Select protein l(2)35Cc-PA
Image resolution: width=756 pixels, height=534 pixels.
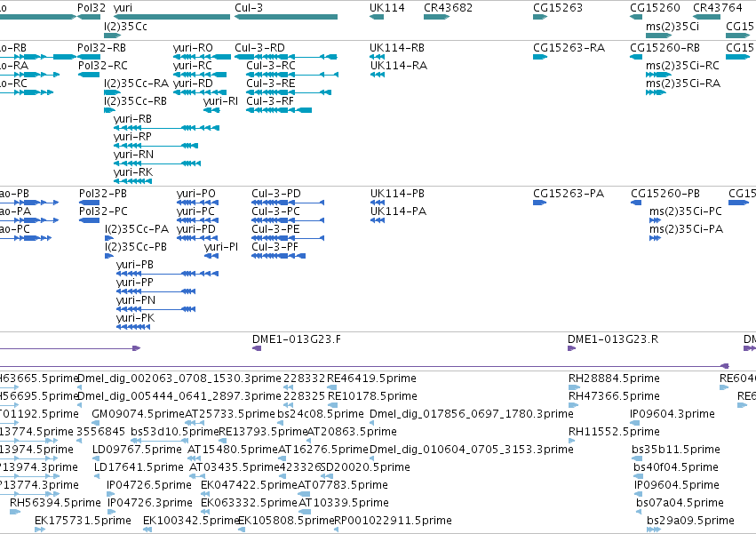[109, 238]
